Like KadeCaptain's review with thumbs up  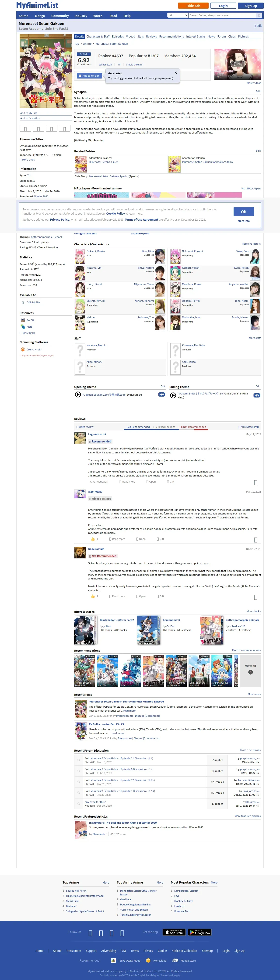tap(93, 596)
